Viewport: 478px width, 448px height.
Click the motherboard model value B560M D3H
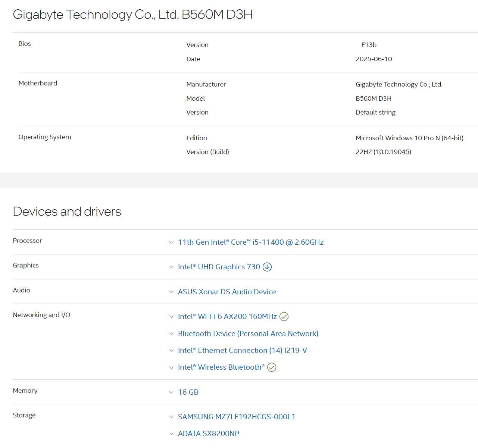[374, 98]
